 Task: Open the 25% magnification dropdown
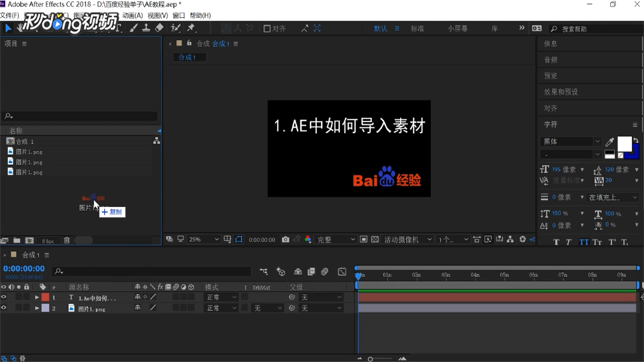[203, 239]
